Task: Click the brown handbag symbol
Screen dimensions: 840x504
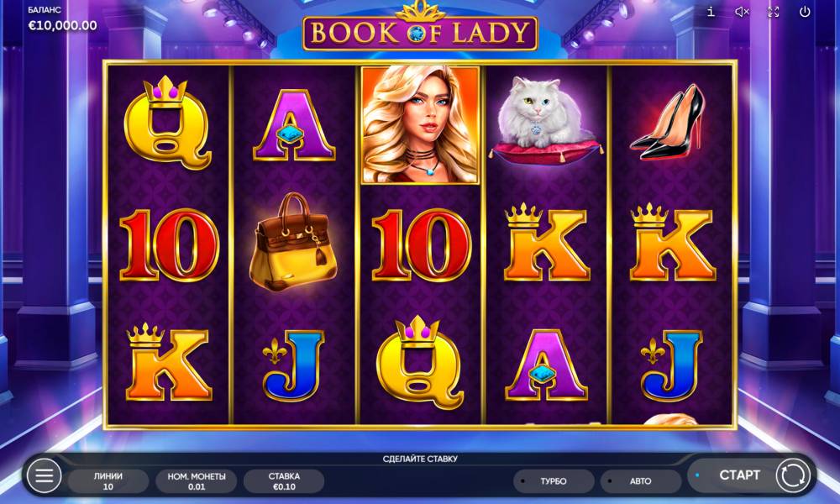Action: click(293, 242)
